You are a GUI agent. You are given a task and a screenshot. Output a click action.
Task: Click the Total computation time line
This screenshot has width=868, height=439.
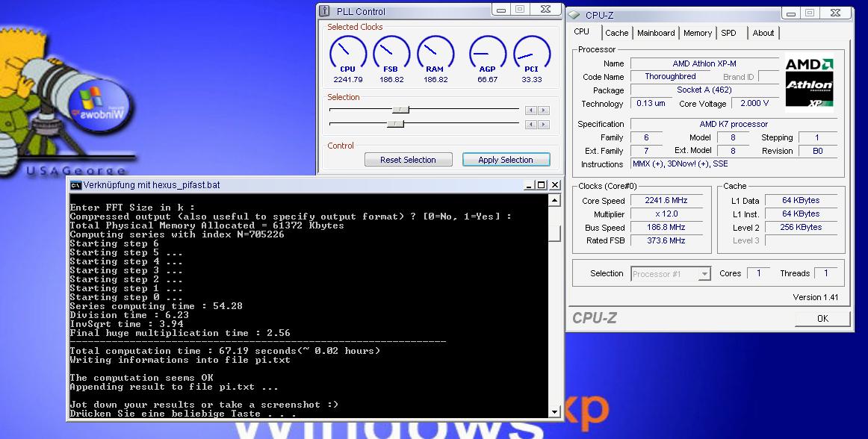pos(225,351)
